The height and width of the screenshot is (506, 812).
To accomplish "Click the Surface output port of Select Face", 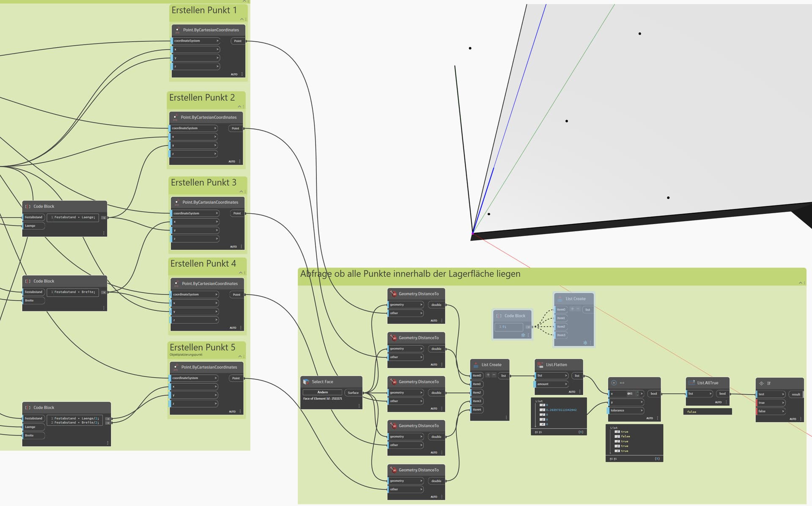I will [x=354, y=393].
